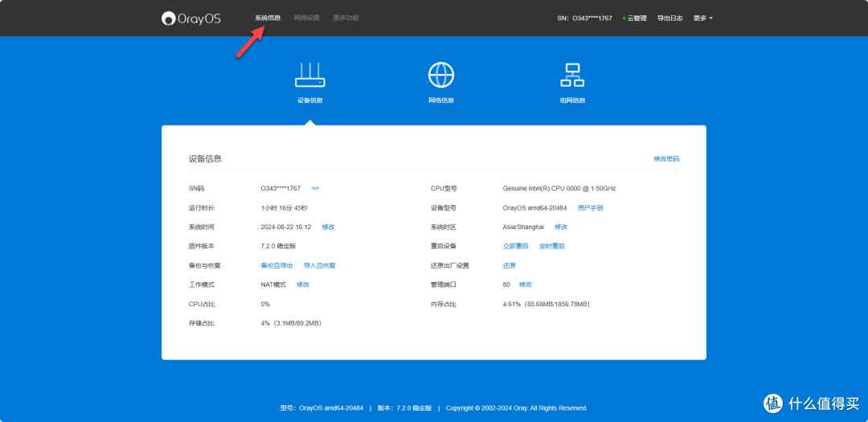Click the 云管理 status link
This screenshot has width=868, height=422.
pyautogui.click(x=634, y=18)
